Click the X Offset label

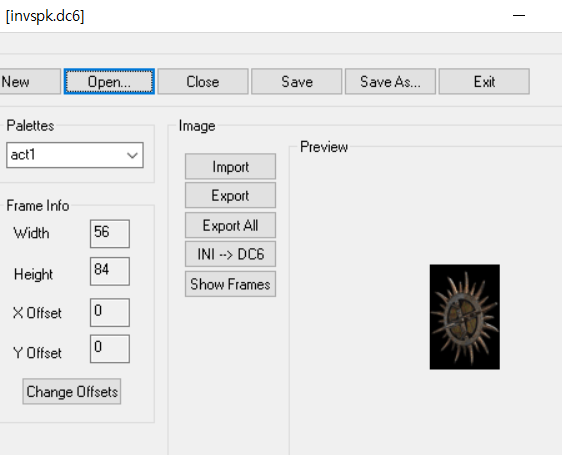pyautogui.click(x=37, y=313)
